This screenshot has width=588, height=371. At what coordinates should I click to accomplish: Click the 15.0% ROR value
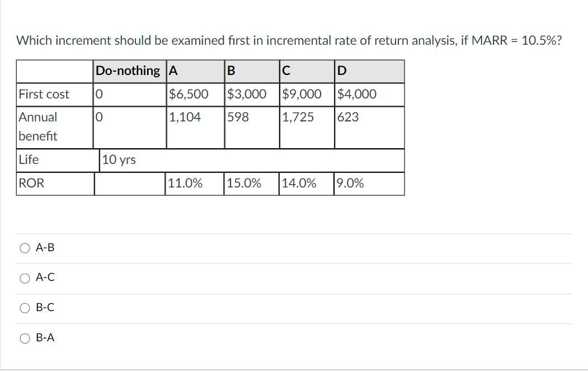pos(244,182)
